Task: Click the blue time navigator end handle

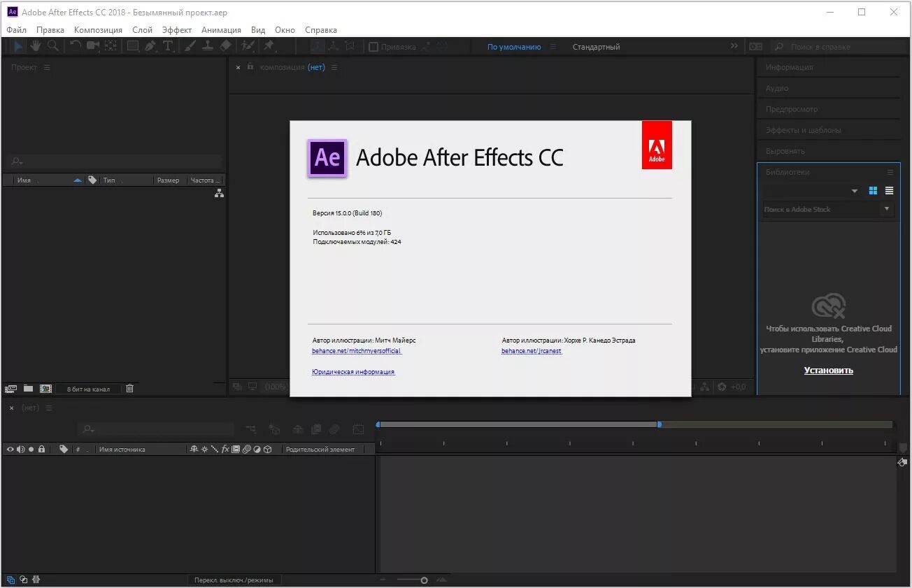Action: 659,424
